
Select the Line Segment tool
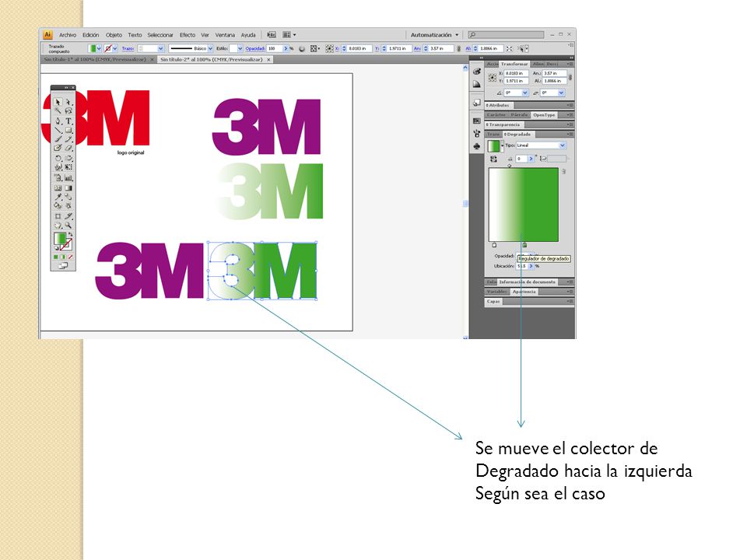pyautogui.click(x=58, y=130)
